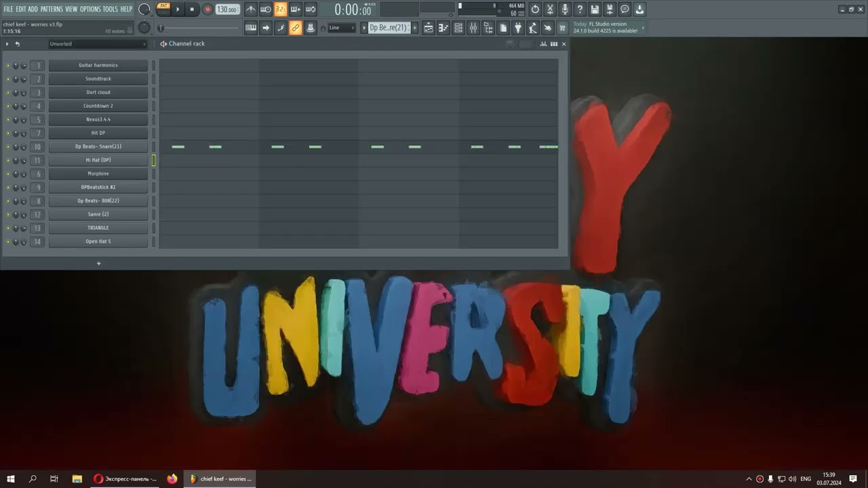The height and width of the screenshot is (488, 868).
Task: Open plugin picker plug icon
Action: point(518,28)
